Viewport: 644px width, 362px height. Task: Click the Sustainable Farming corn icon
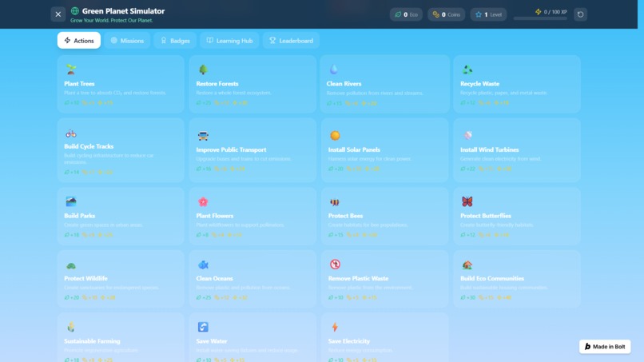[x=71, y=327]
